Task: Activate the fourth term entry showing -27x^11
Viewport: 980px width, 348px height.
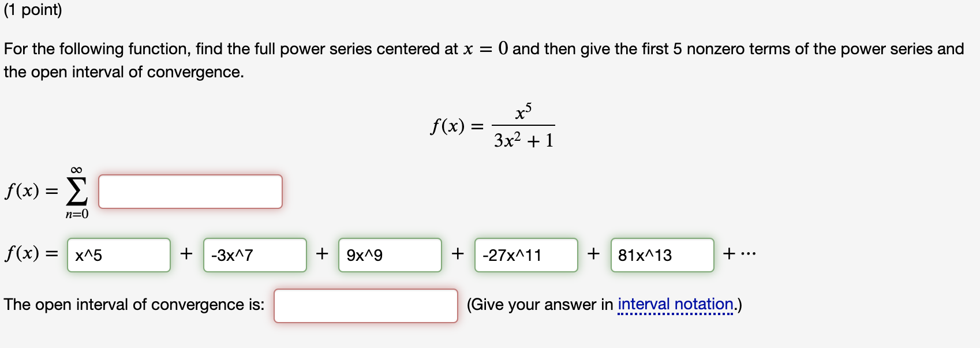Action: (x=526, y=255)
